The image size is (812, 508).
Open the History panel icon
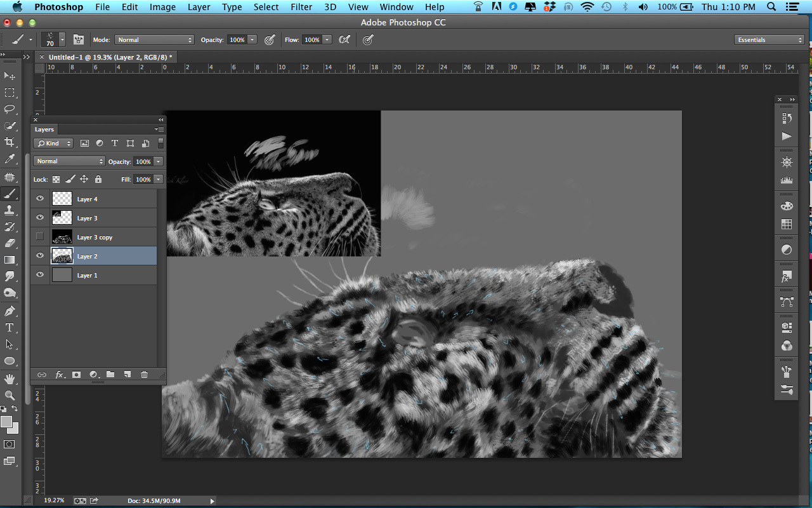[x=787, y=118]
